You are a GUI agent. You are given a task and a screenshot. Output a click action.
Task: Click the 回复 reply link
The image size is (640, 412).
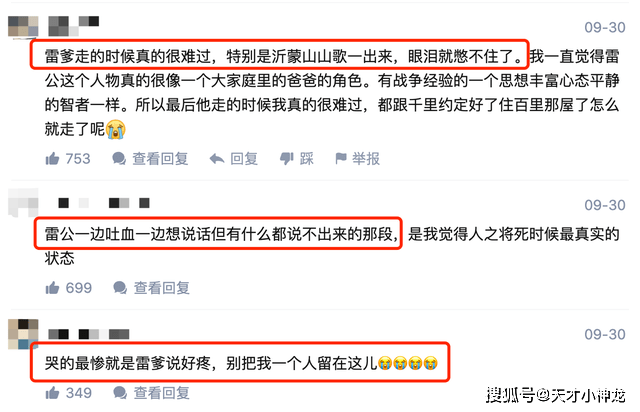(x=244, y=158)
